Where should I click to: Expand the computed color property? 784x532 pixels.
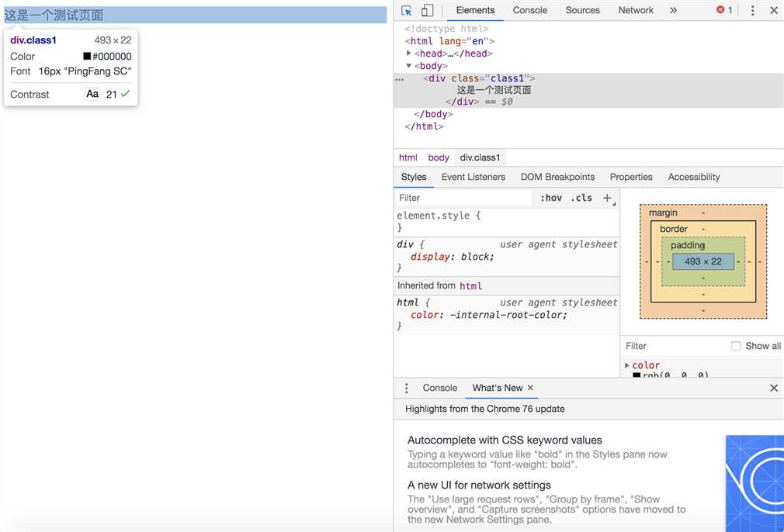coord(627,365)
